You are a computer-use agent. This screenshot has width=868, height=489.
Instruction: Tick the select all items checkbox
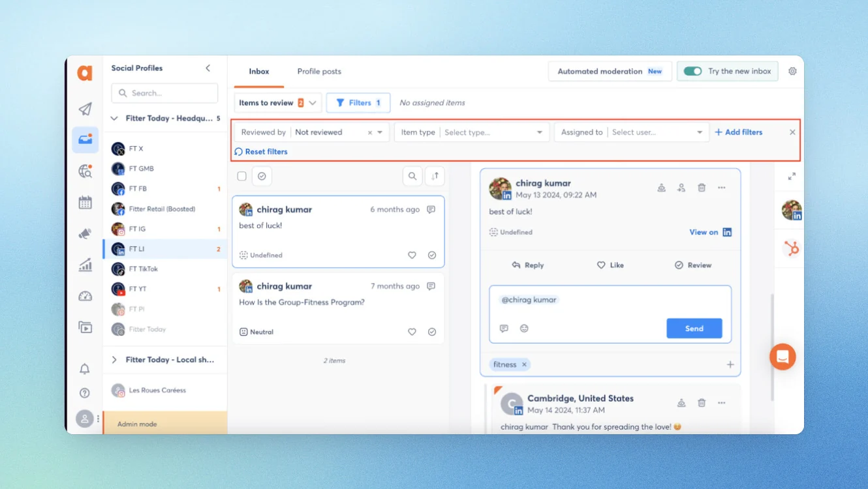pyautogui.click(x=242, y=176)
